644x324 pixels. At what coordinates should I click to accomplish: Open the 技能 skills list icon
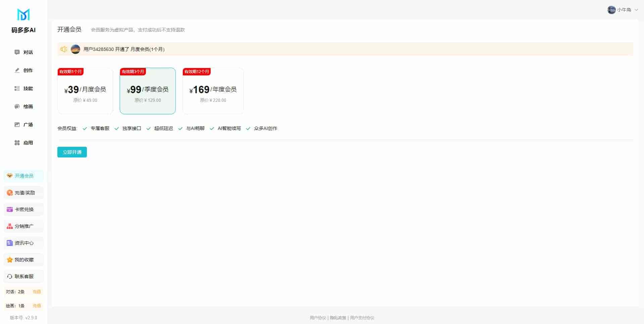click(17, 88)
